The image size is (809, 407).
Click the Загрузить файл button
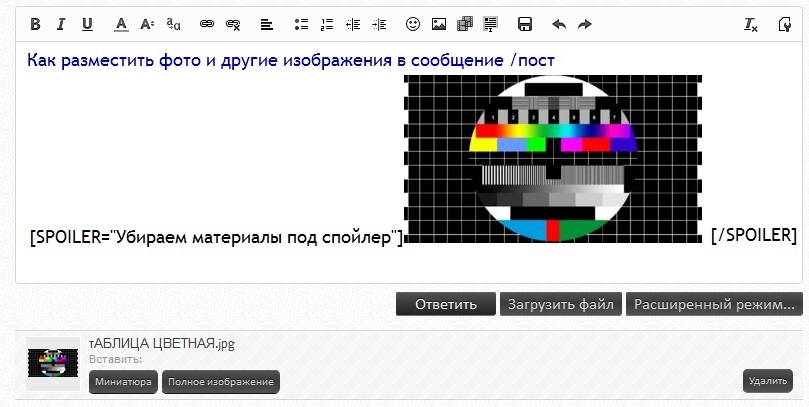click(x=561, y=304)
